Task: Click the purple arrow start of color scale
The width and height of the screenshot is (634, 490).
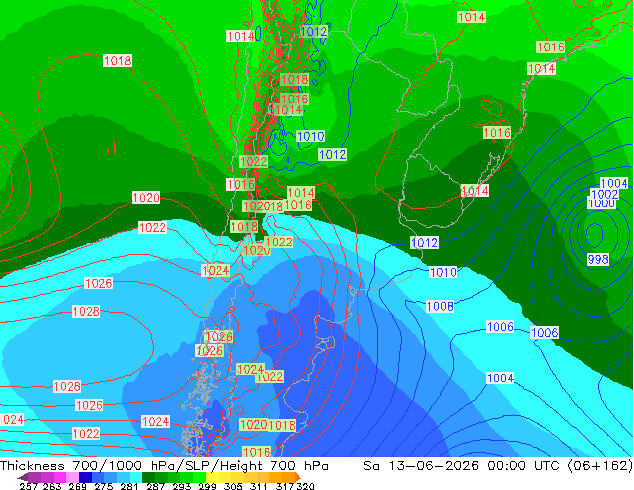Action: (23, 477)
